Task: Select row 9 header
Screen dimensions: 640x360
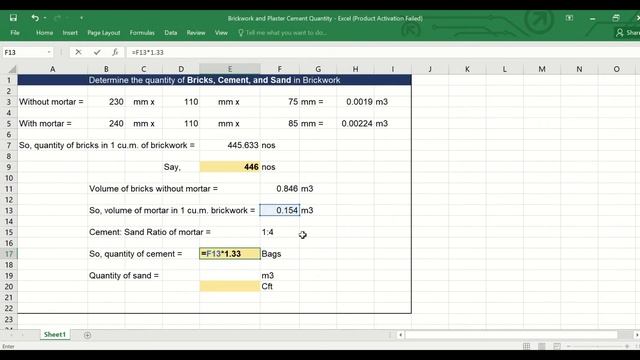Action: 9,167
